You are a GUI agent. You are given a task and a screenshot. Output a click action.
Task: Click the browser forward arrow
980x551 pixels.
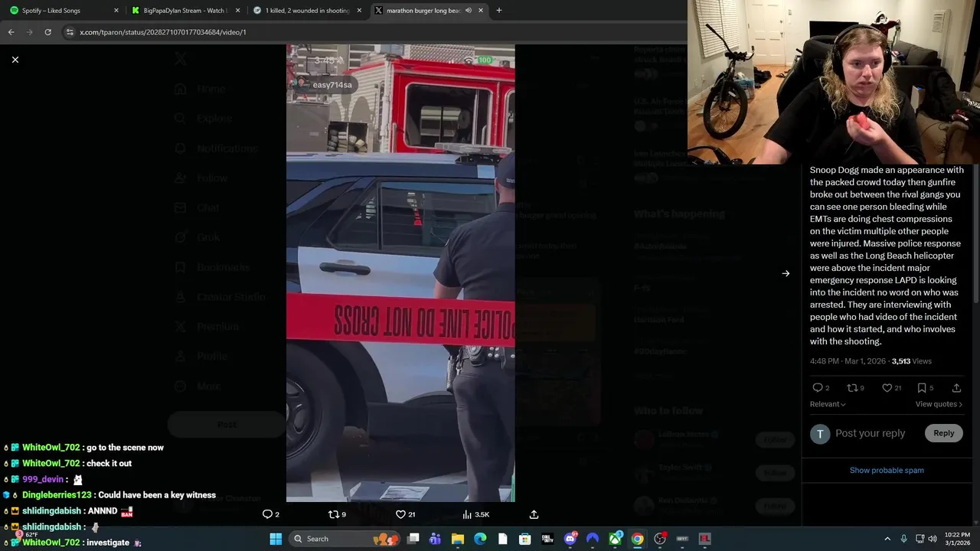coord(29,32)
